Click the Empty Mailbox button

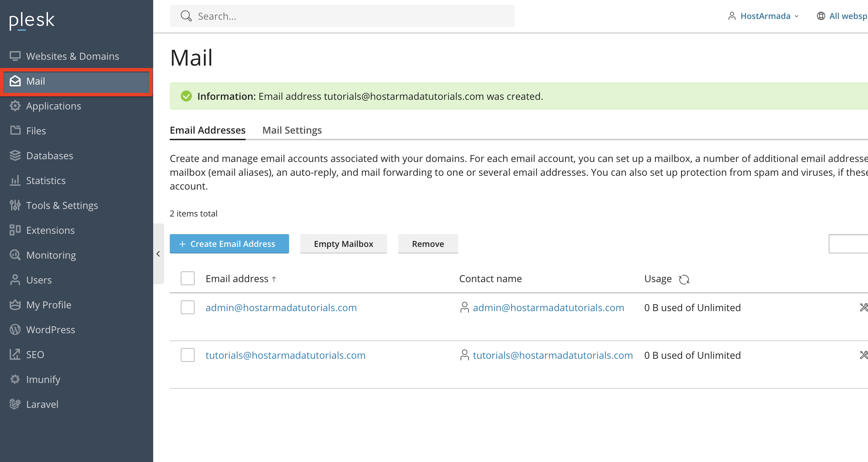[344, 244]
